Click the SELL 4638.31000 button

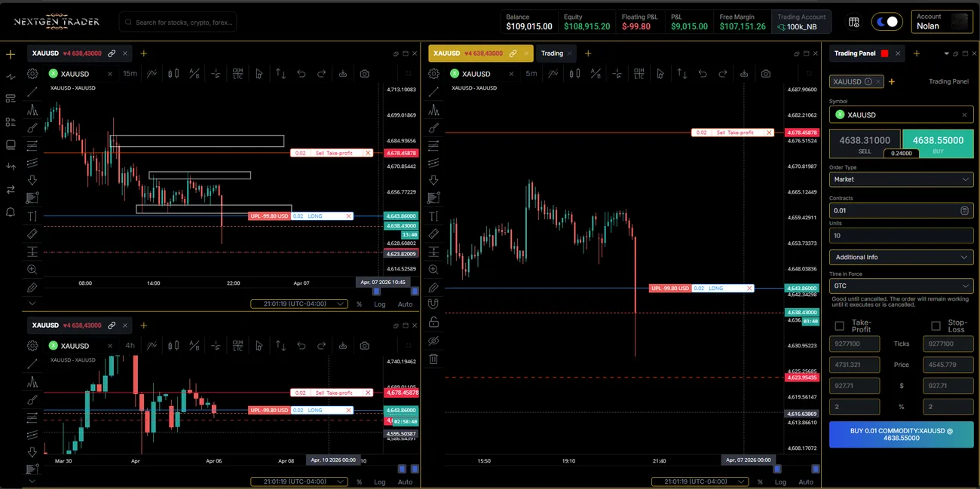(x=865, y=144)
